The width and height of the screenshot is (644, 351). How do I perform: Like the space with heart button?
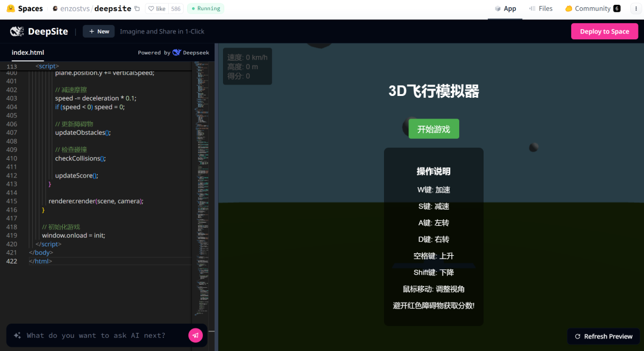156,8
